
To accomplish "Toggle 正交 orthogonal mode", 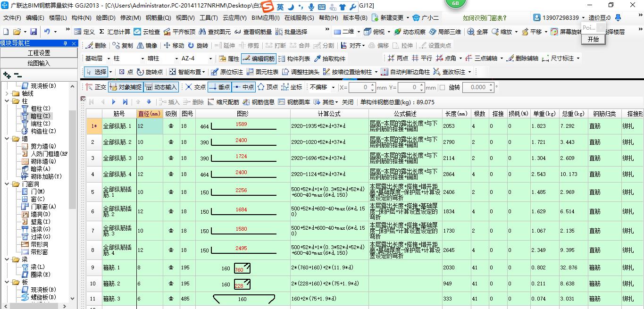I will pyautogui.click(x=96, y=87).
